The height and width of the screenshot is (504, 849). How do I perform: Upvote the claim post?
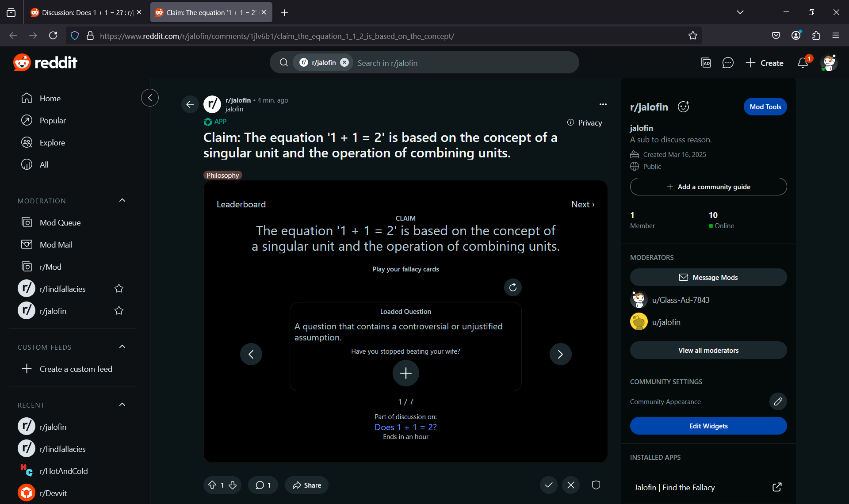212,485
